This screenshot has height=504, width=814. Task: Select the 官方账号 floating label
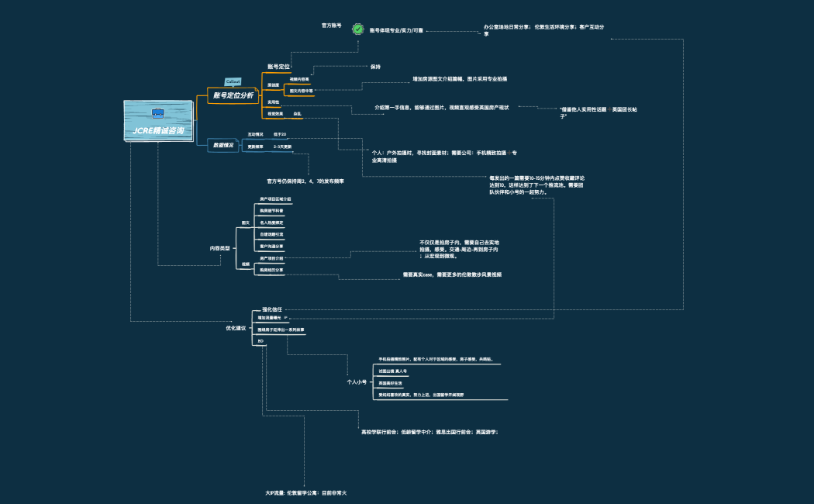click(332, 25)
